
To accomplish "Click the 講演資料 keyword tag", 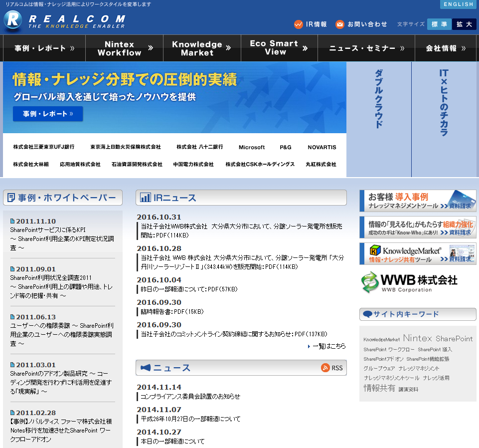I will [x=408, y=389].
